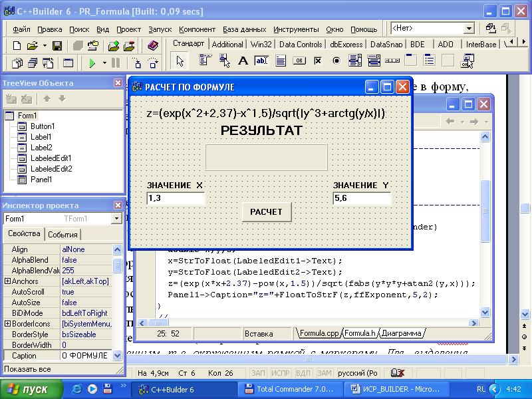Select the Memo palette component

pos(281,61)
